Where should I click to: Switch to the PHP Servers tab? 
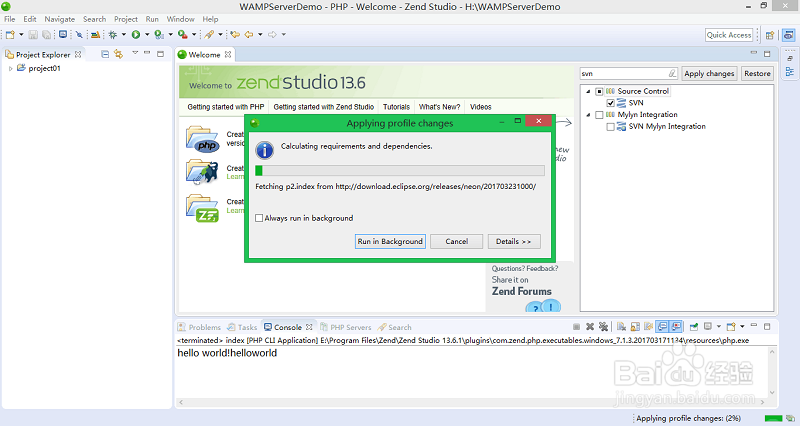pos(345,327)
